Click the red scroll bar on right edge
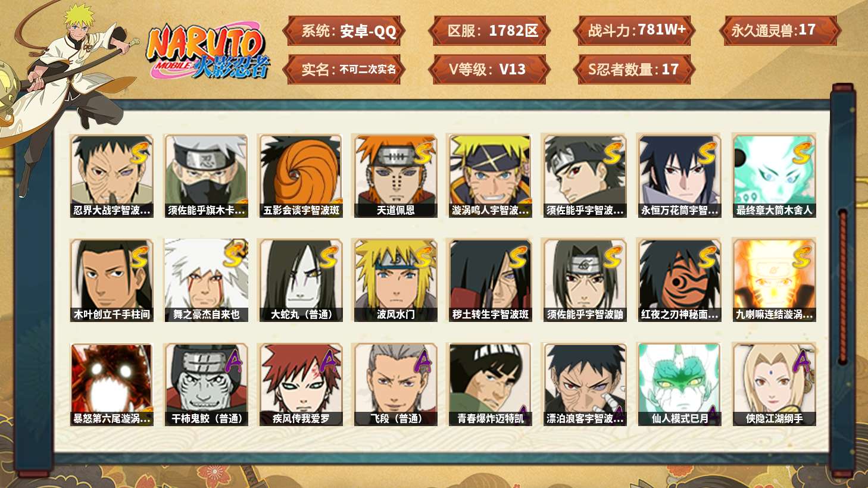 (x=843, y=286)
